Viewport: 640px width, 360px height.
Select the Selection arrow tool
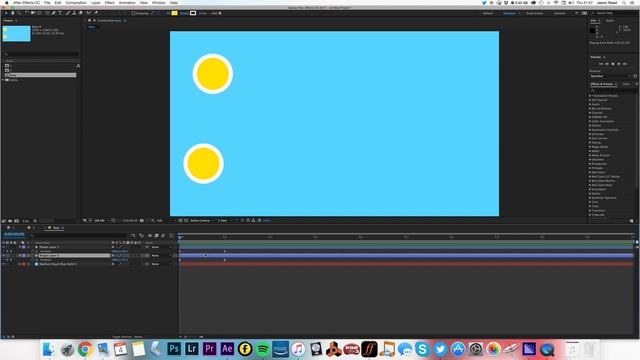(x=6, y=13)
